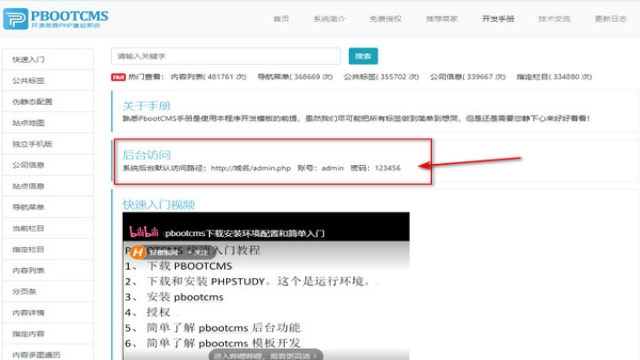Focus the keyword search input field
The width and height of the screenshot is (640, 360).
pyautogui.click(x=226, y=56)
